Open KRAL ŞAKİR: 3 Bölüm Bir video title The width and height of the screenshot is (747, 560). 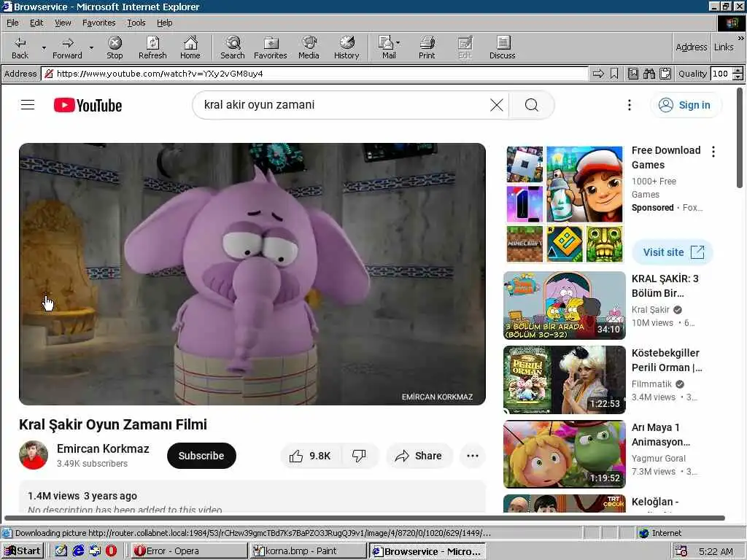pyautogui.click(x=665, y=286)
